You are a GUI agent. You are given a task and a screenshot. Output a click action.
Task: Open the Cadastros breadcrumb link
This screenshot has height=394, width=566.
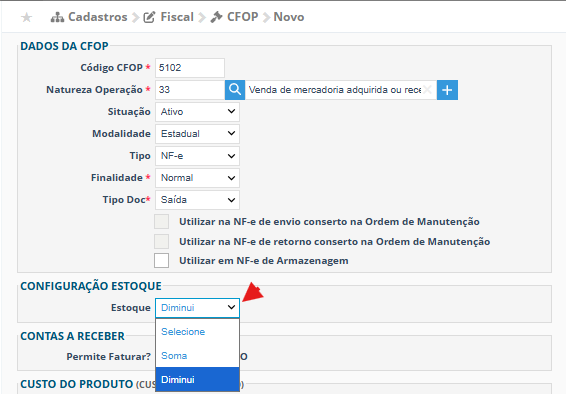point(97,17)
